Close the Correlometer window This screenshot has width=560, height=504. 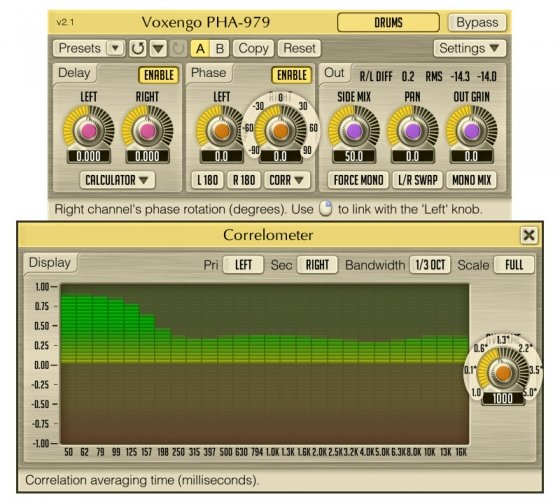click(x=529, y=235)
